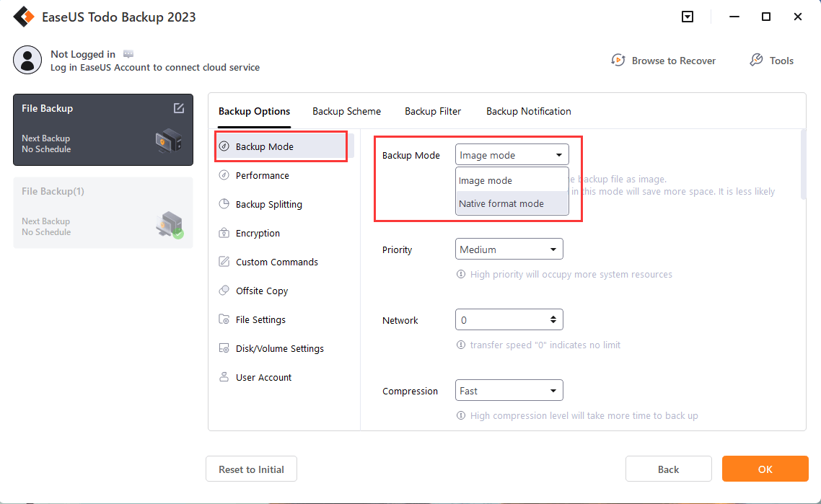
Task: Click the edit icon on File Backup card
Action: pos(178,108)
